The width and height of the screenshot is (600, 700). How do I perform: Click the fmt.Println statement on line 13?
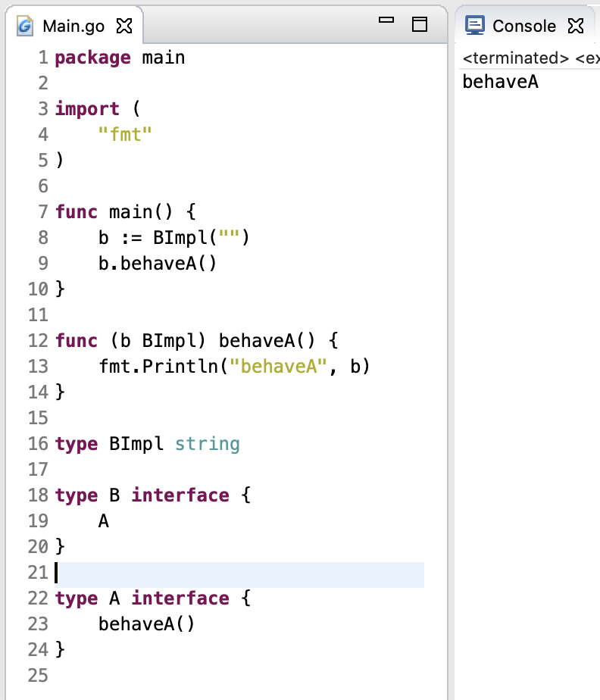pos(233,367)
